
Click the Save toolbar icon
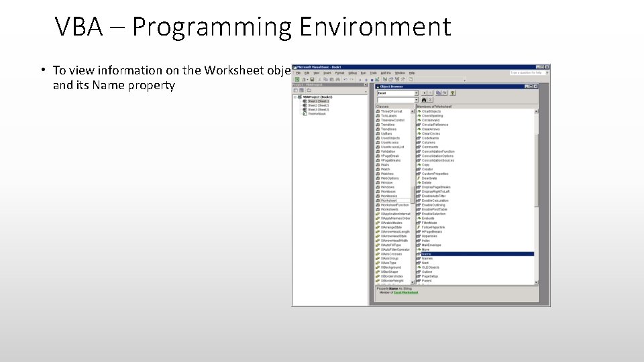312,80
